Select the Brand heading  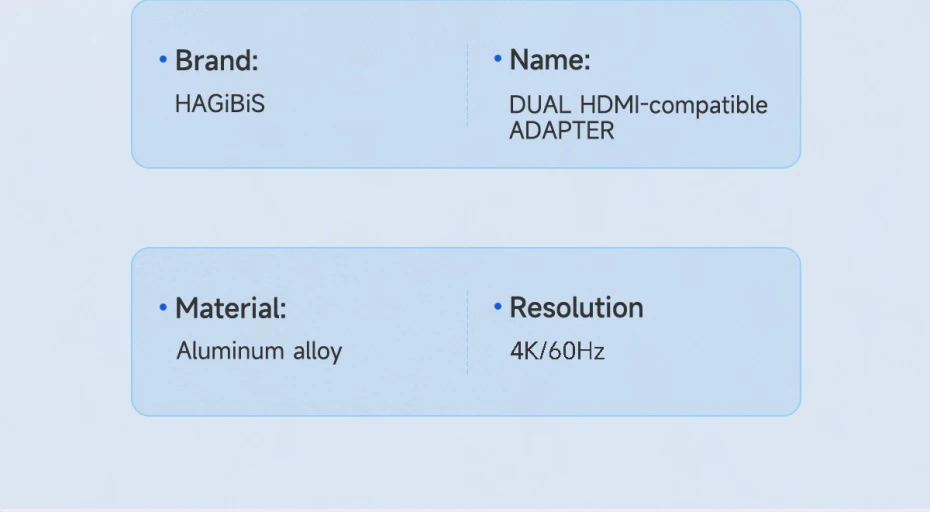click(x=217, y=61)
